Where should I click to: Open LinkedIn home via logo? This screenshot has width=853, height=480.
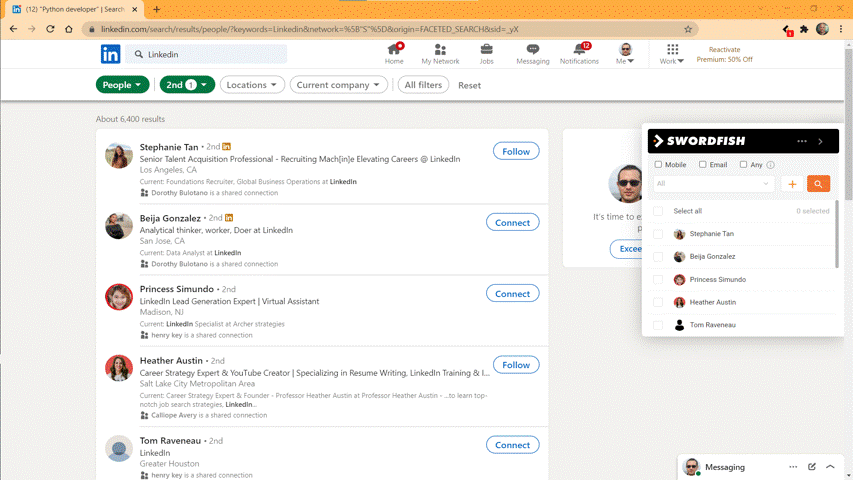(x=110, y=54)
